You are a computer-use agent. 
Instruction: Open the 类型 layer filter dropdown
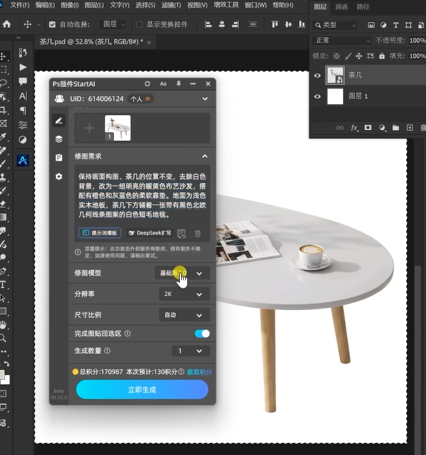335,25
